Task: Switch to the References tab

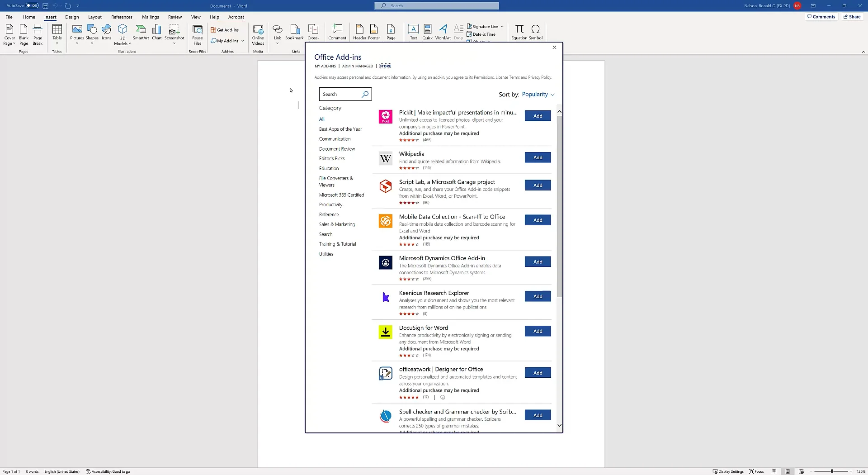Action: [122, 17]
